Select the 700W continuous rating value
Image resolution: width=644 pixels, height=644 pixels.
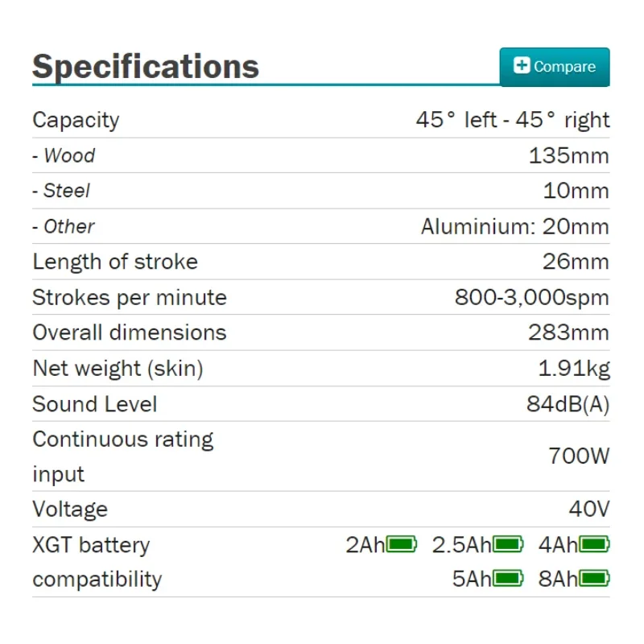pyautogui.click(x=579, y=456)
